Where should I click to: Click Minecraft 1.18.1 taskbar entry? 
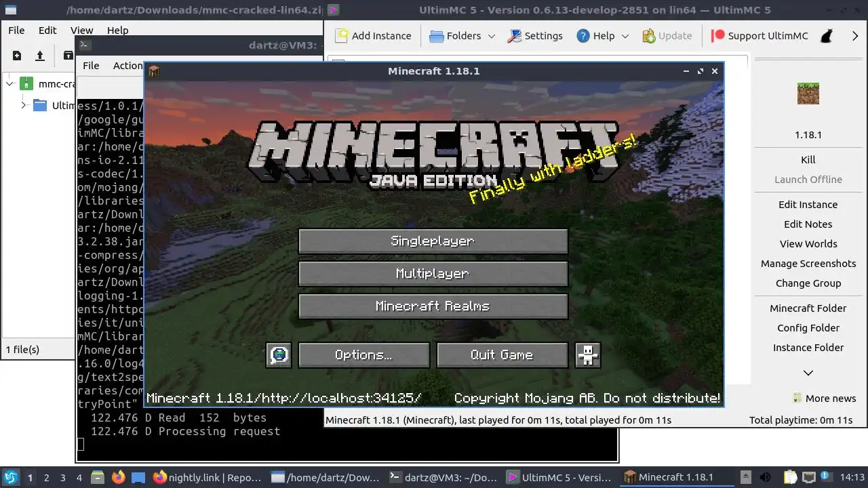[675, 478]
